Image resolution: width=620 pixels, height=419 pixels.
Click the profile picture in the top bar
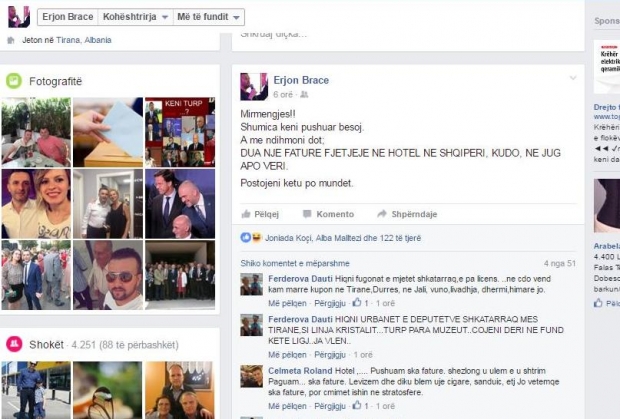click(19, 17)
